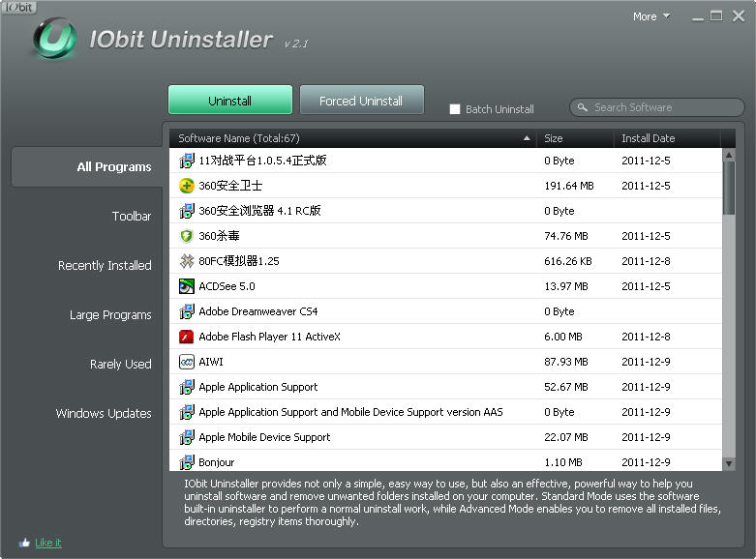Enable the Batch Uninstall checkbox

(455, 109)
